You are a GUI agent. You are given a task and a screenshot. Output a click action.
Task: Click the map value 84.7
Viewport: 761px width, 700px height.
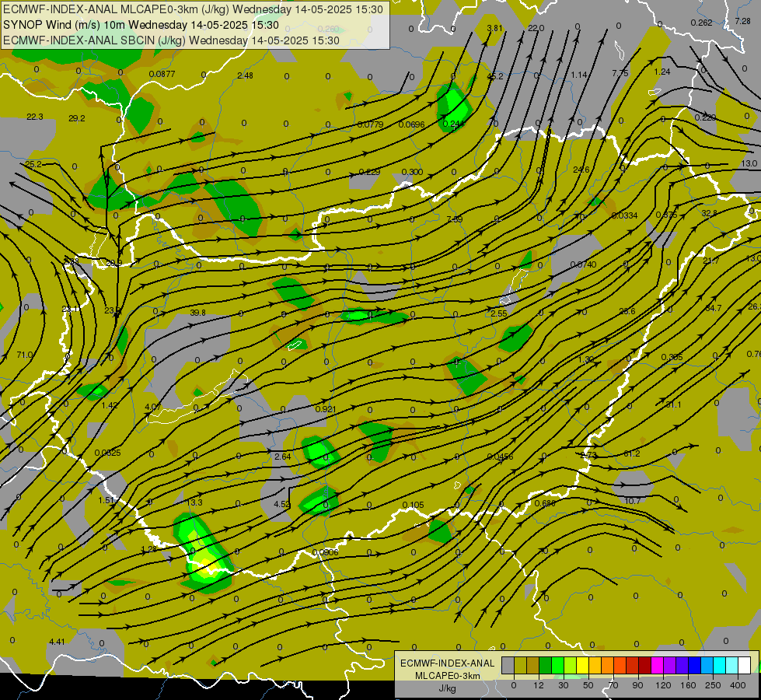click(x=713, y=308)
